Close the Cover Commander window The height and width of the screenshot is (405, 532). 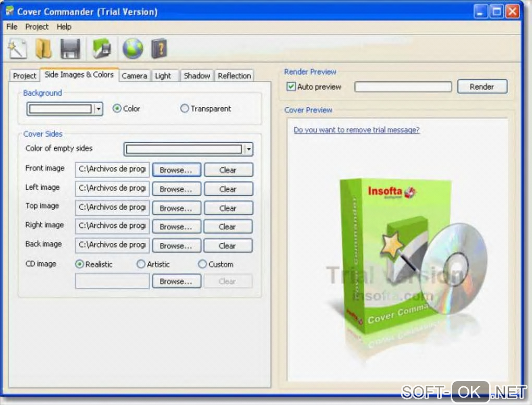(512, 11)
